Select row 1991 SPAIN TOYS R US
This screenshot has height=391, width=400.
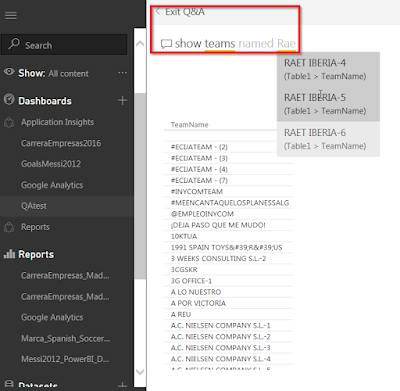pyautogui.click(x=228, y=247)
